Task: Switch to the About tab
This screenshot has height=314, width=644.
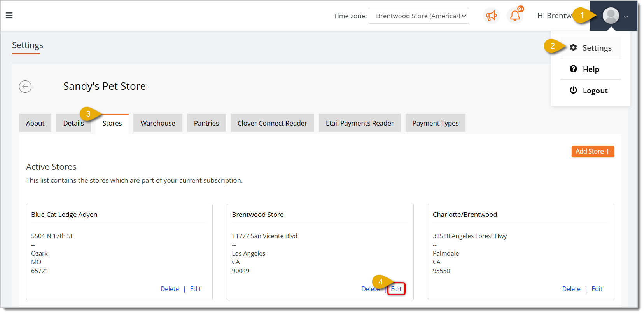Action: pyautogui.click(x=35, y=123)
